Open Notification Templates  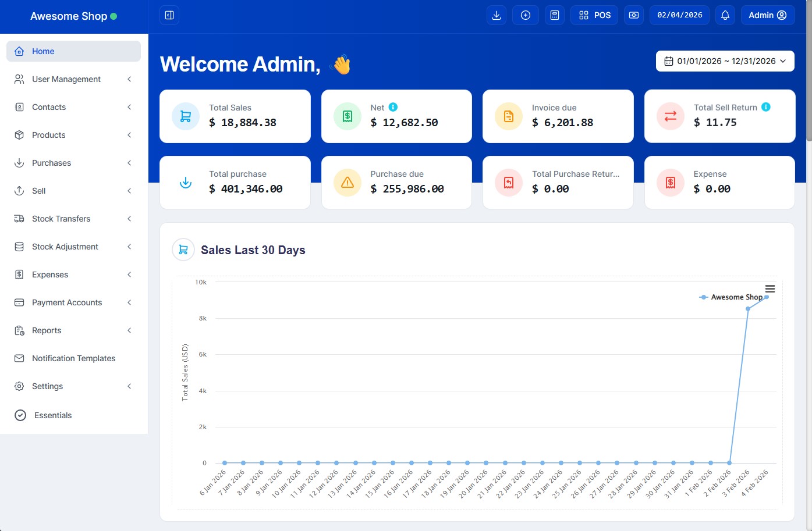pyautogui.click(x=73, y=358)
